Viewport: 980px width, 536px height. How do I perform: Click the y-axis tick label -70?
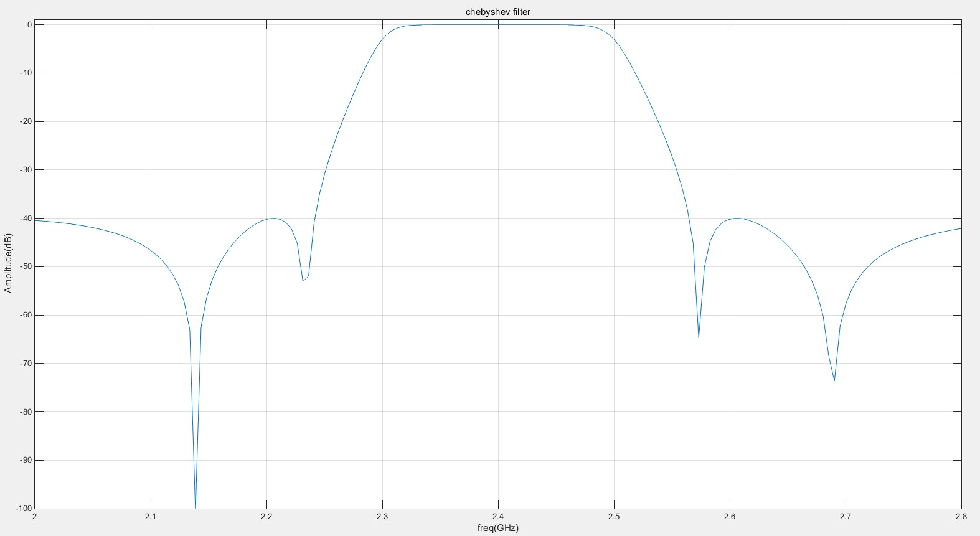(x=25, y=364)
